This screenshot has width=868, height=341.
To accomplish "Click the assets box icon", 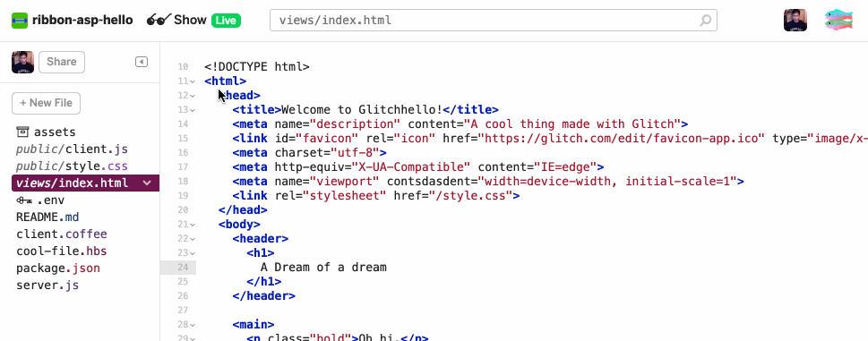I will 22,132.
